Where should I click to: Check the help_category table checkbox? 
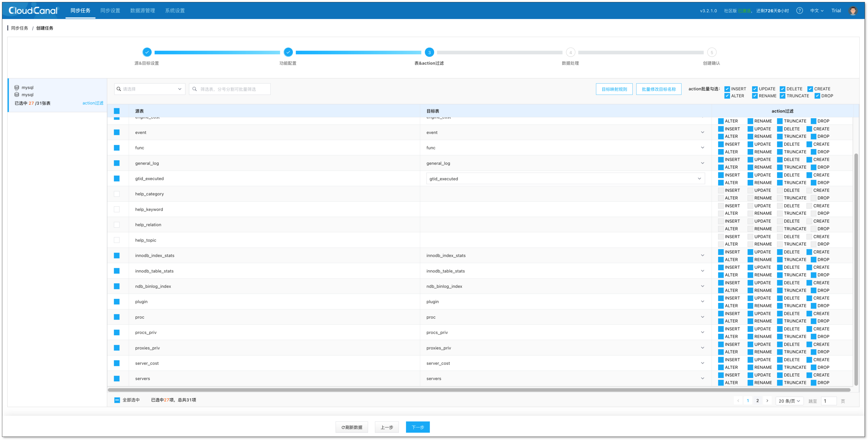click(116, 194)
